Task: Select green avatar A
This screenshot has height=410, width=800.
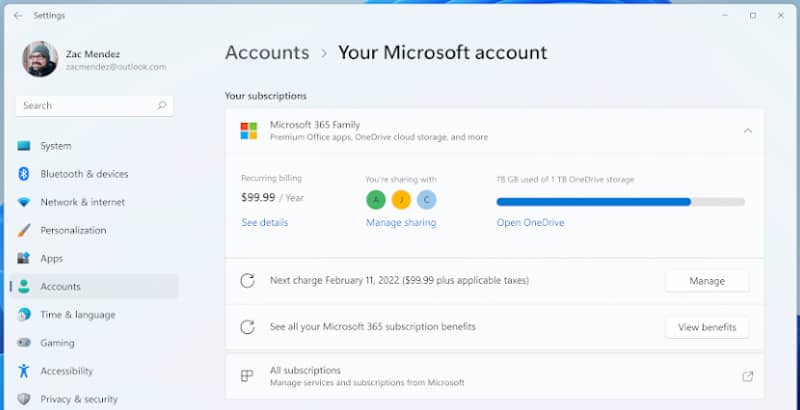Action: click(376, 200)
